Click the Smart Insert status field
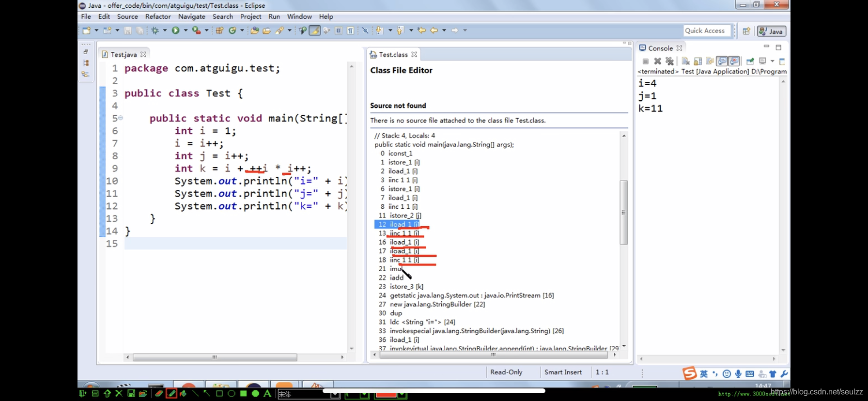 point(563,372)
